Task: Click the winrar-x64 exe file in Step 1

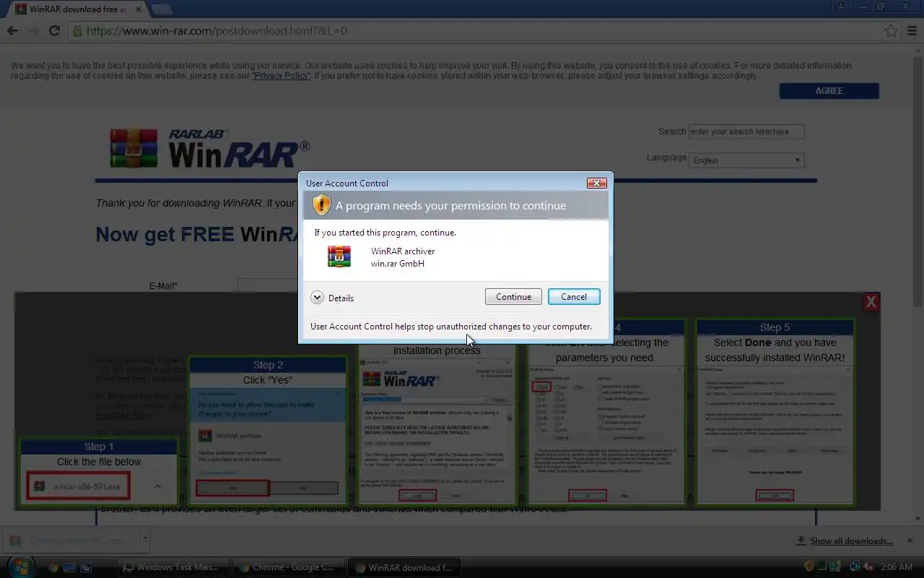Action: click(79, 486)
